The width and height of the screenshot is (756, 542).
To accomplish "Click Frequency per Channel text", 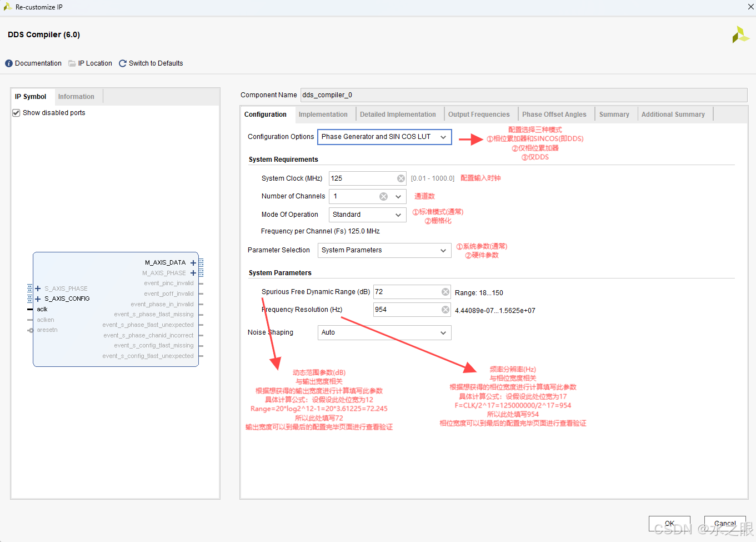I will point(321,231).
